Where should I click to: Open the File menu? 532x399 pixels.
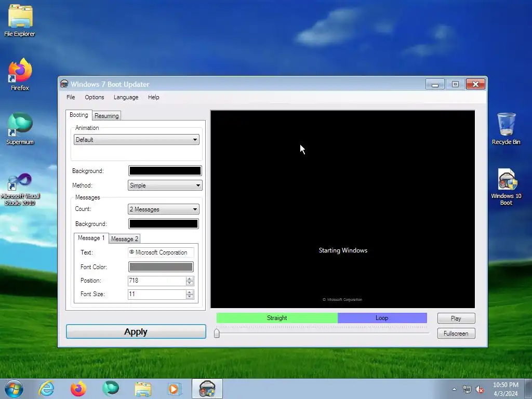pyautogui.click(x=71, y=97)
